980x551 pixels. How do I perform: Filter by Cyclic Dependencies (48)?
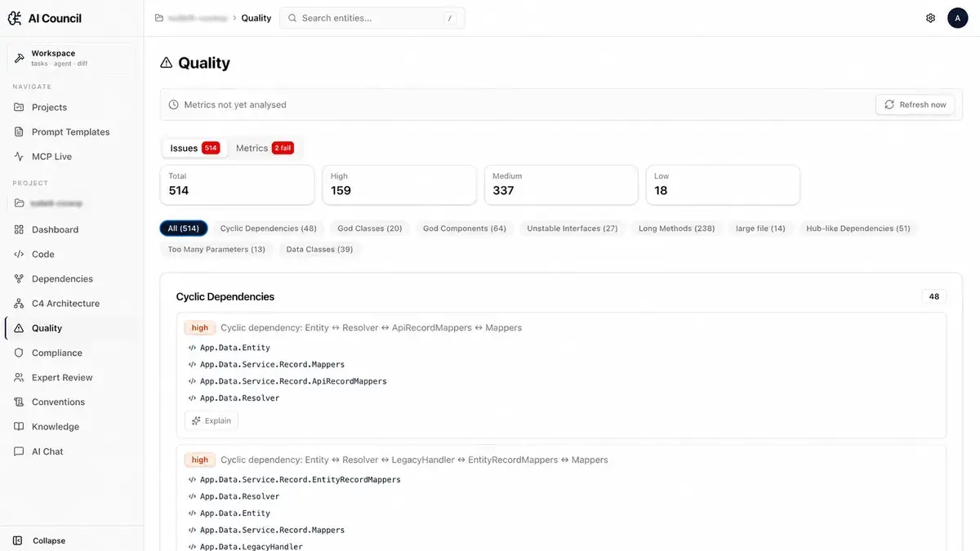coord(269,229)
